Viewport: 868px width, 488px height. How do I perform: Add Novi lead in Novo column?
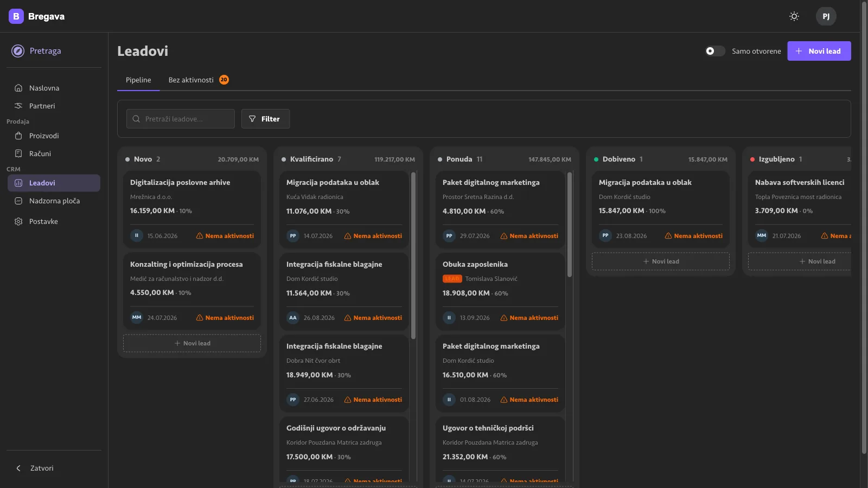(192, 343)
